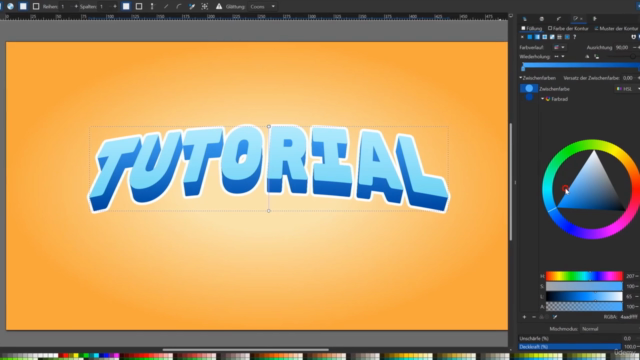Viewport: 640px width, 360px height.
Task: Select mesh gradient fill icon
Action: (x=552, y=37)
